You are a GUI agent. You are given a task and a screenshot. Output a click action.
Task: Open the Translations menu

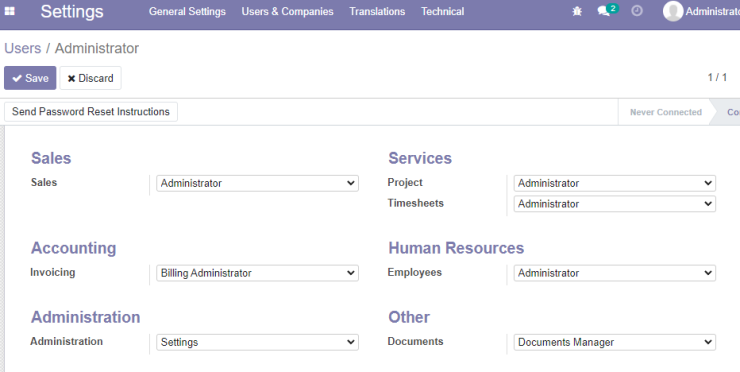tap(377, 11)
